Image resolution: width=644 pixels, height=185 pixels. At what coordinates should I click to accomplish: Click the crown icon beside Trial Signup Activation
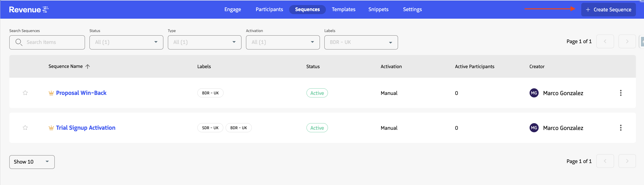[x=51, y=128]
